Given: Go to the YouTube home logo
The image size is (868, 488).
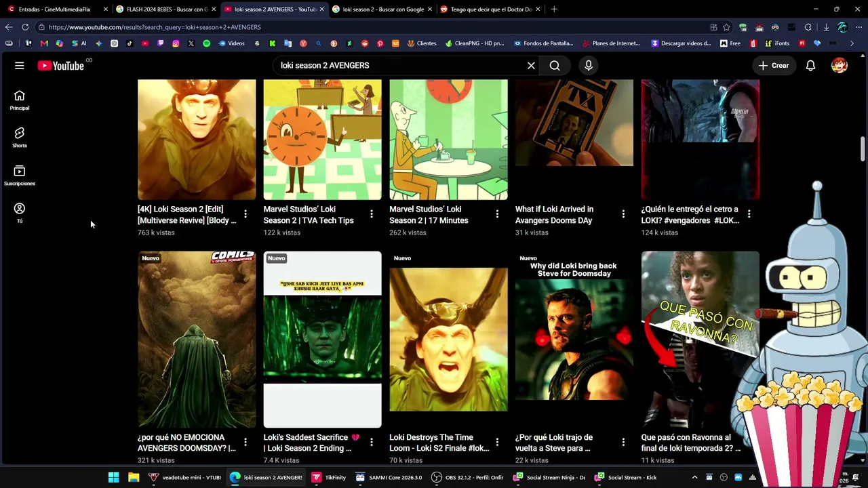Looking at the screenshot, I should click(60, 66).
